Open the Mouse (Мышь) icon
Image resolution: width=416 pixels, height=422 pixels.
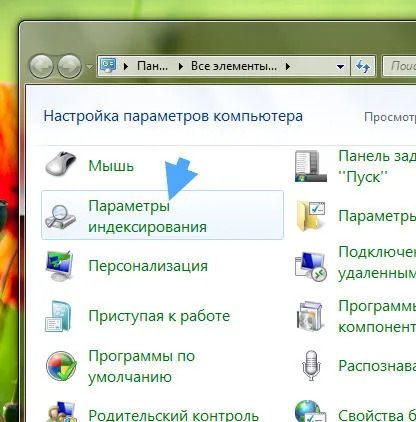pyautogui.click(x=61, y=164)
